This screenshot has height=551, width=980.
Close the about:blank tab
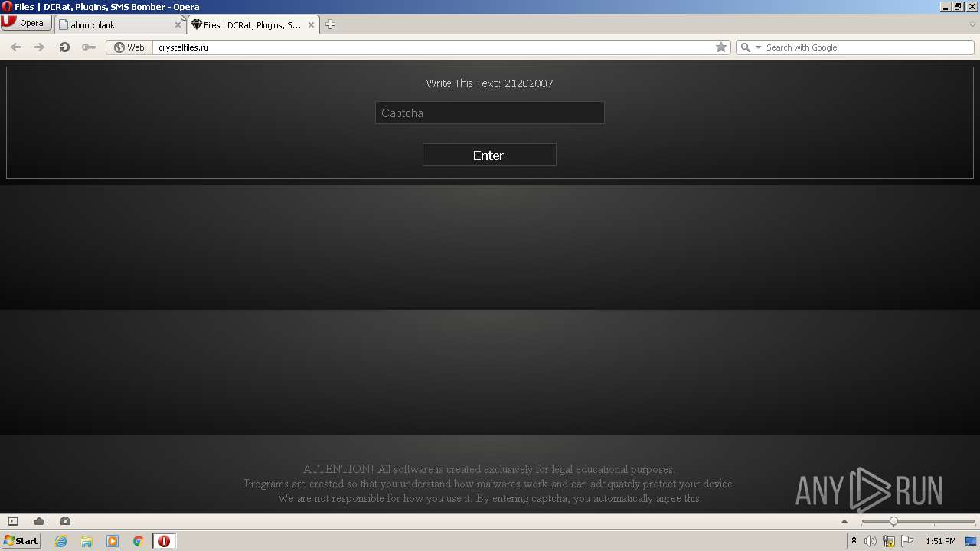pos(178,24)
